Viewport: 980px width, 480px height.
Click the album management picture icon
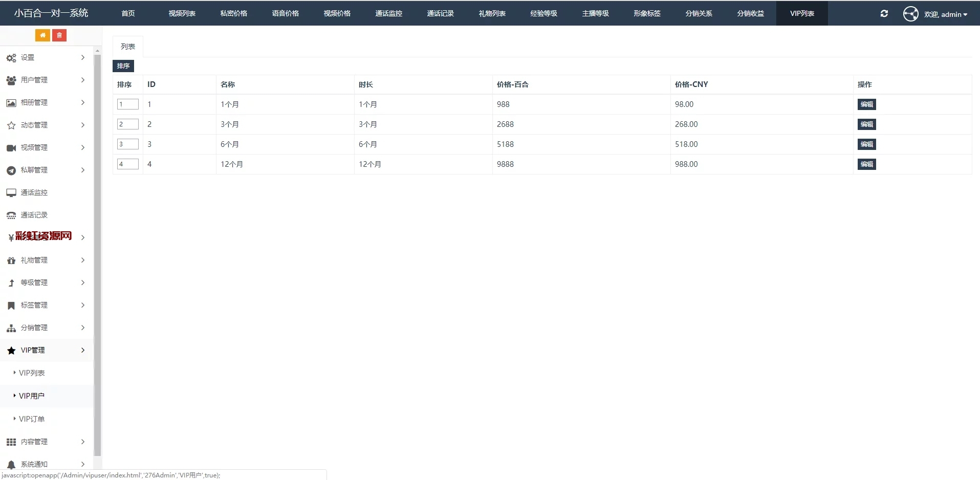pyautogui.click(x=11, y=103)
